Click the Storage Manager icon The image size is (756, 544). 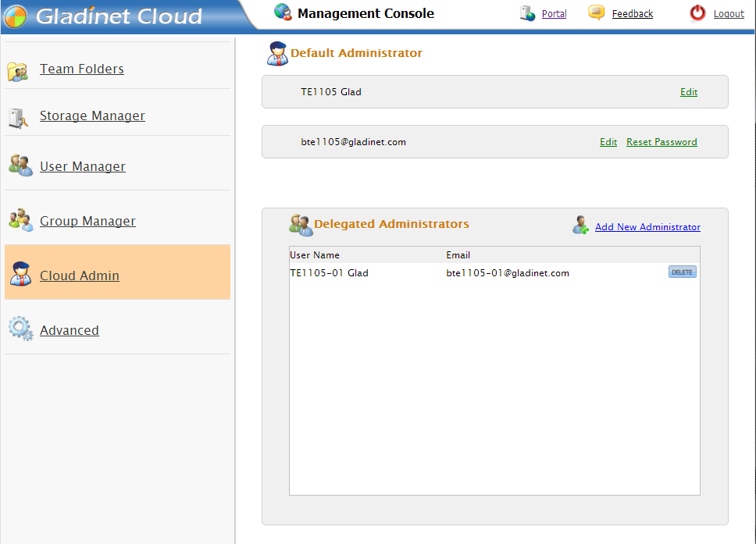click(18, 118)
